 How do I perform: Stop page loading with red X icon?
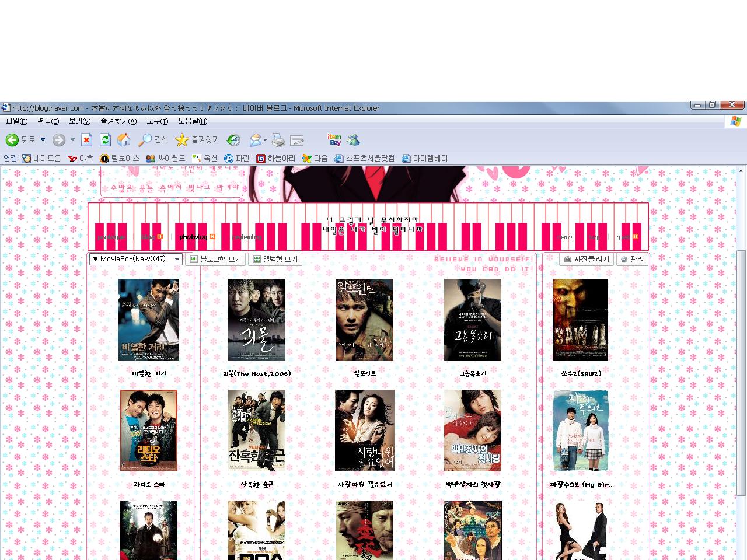(x=86, y=140)
